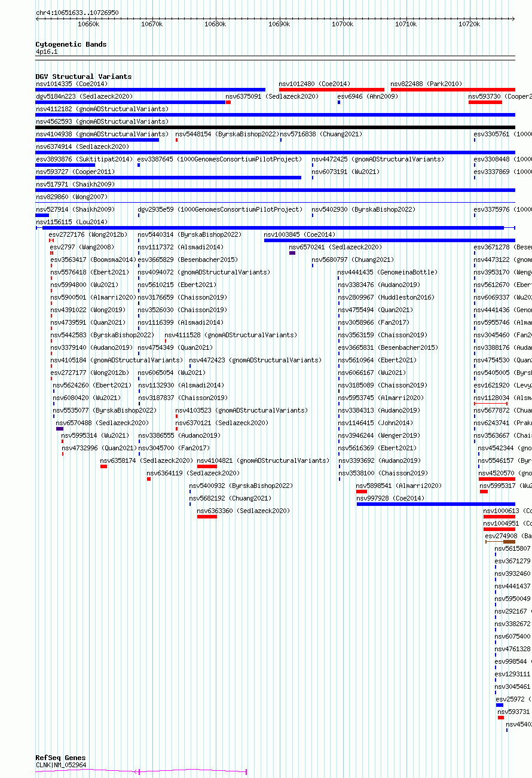Select nsv527914 (Shaikh2009) label
The width and height of the screenshot is (532, 778).
[75, 209]
